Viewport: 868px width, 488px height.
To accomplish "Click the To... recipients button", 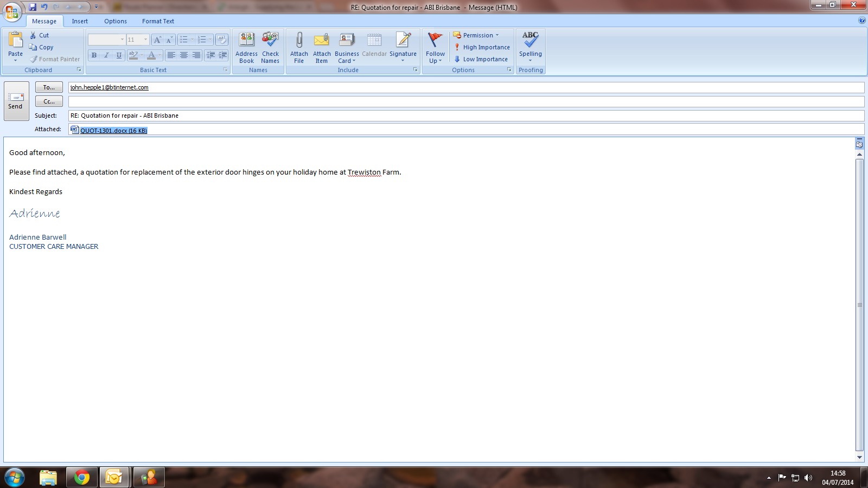I will 49,87.
